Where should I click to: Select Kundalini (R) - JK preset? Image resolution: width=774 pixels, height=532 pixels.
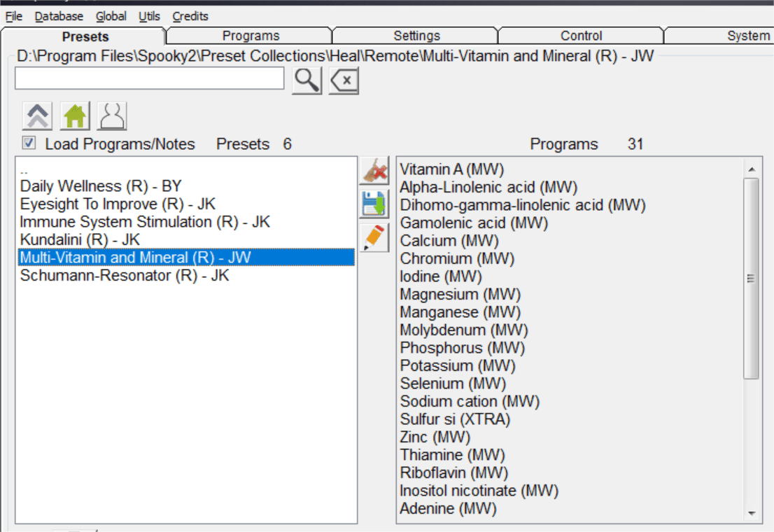click(x=187, y=239)
